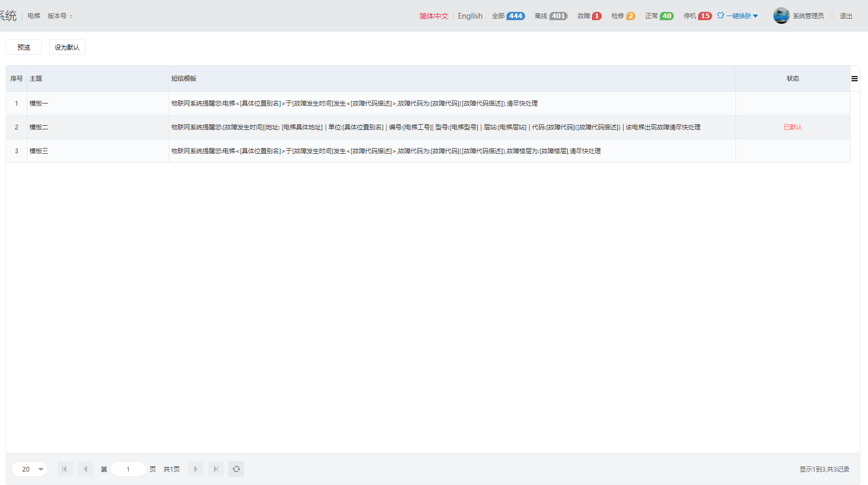Click the system administrator avatar

pos(781,16)
